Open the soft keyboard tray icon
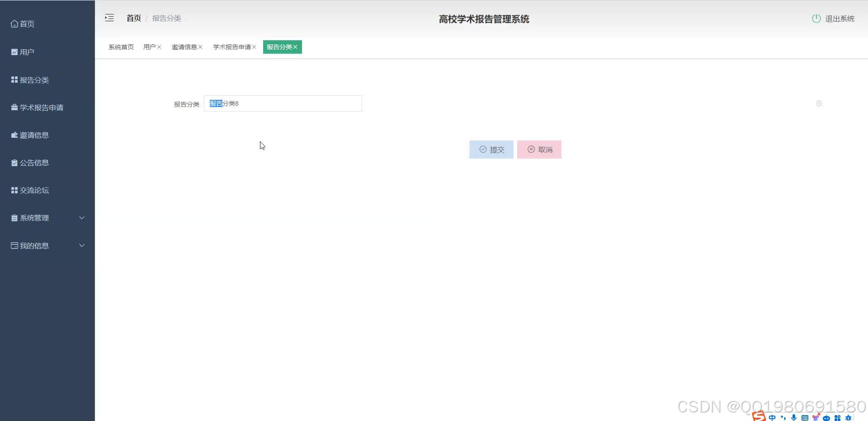868x421 pixels. click(805, 417)
